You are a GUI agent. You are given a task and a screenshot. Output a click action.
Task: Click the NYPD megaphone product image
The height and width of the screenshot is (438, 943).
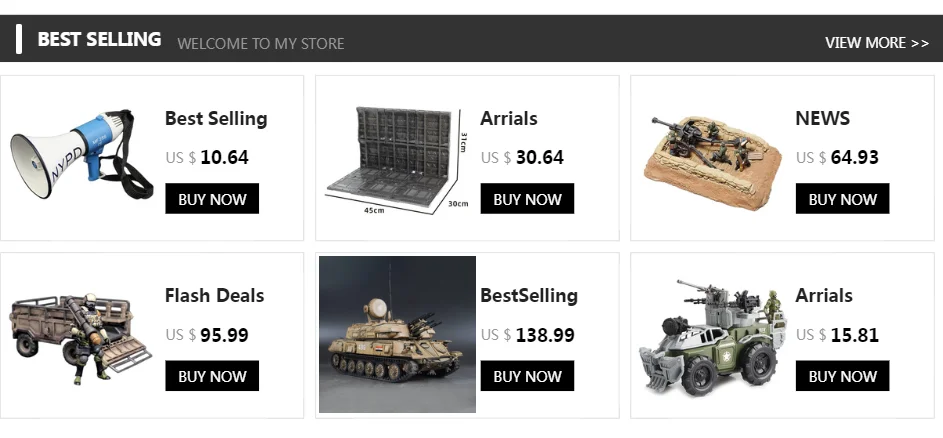pos(80,156)
